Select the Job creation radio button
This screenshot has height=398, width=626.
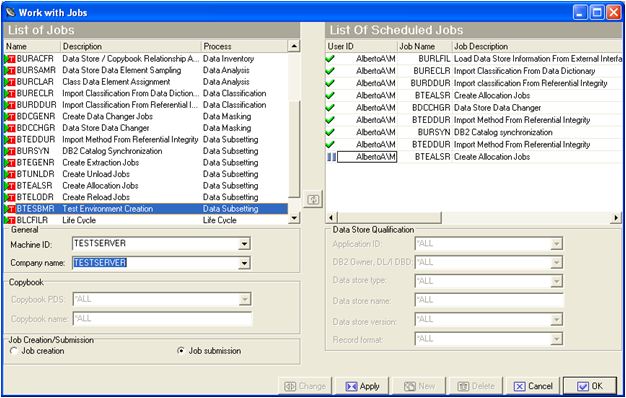(x=14, y=351)
